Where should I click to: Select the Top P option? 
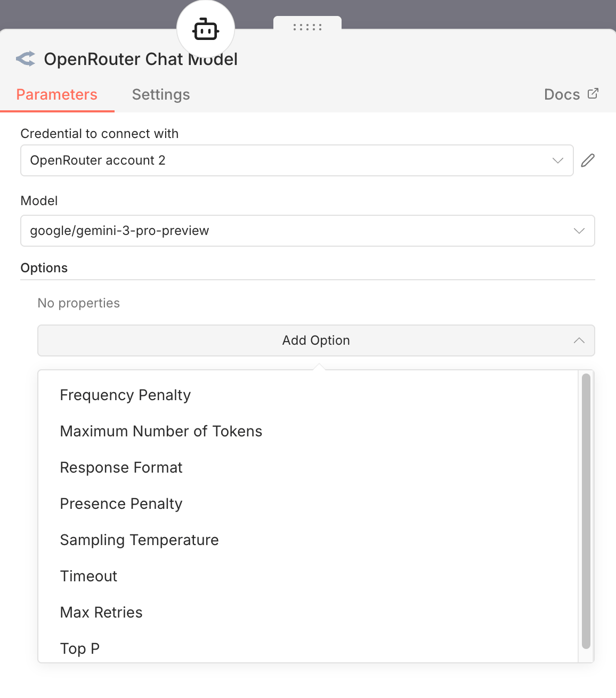pyautogui.click(x=79, y=648)
